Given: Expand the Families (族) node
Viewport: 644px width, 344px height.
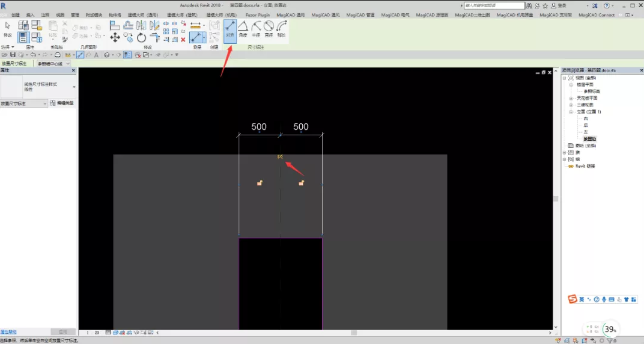Looking at the screenshot, I should point(564,153).
